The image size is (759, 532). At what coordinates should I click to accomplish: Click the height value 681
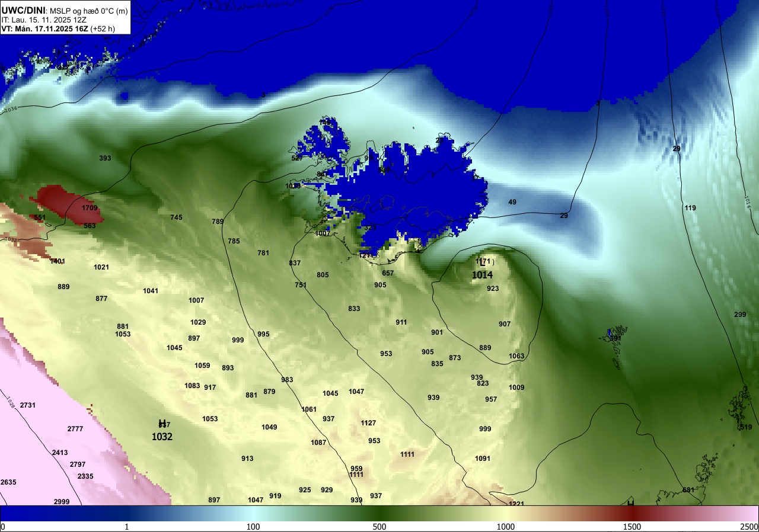click(688, 490)
